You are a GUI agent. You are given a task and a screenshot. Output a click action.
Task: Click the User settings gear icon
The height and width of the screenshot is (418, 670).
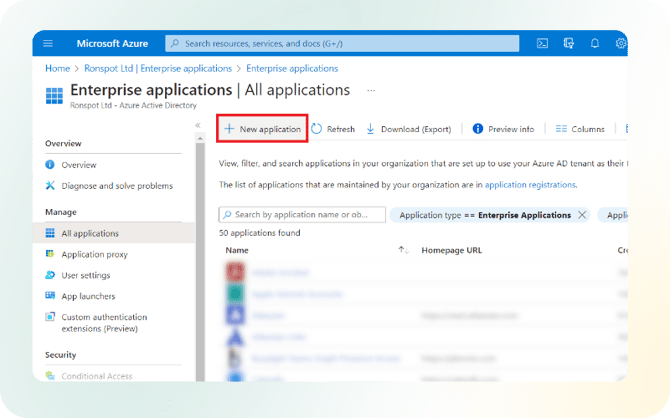[50, 274]
